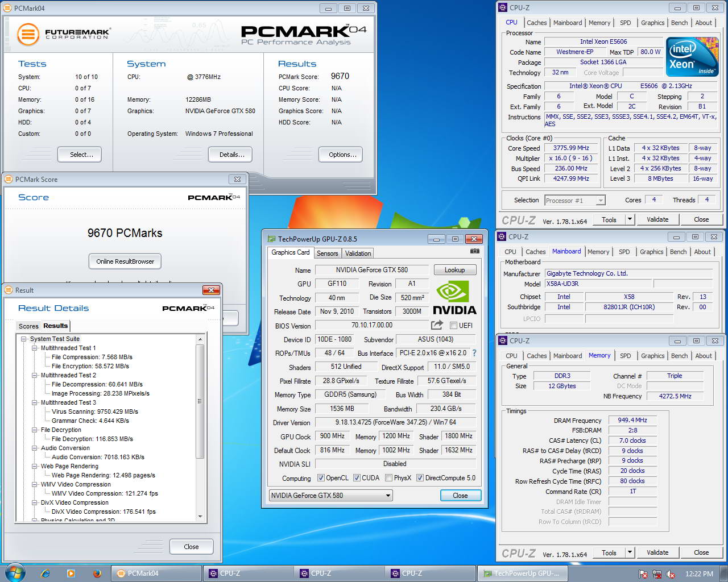Launch Firefox from the taskbar
The image size is (728, 582).
click(97, 573)
